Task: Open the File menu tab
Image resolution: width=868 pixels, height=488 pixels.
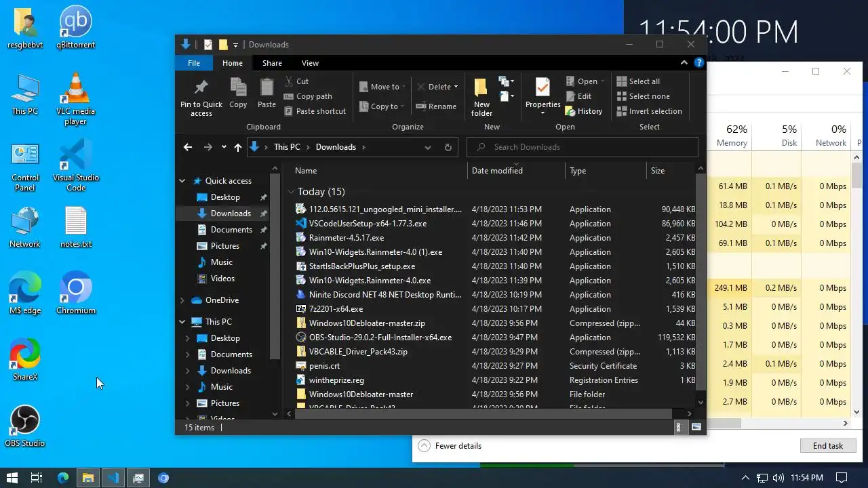Action: coord(194,63)
